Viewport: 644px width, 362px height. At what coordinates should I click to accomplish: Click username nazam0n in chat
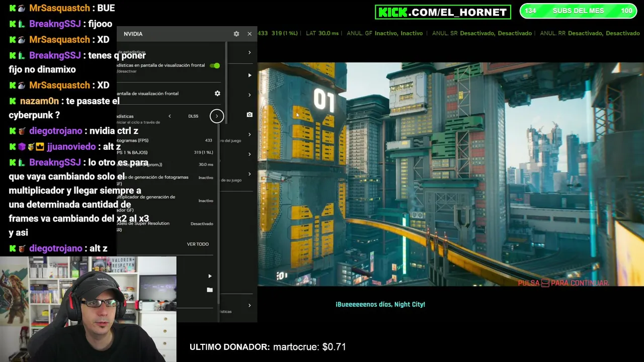pos(39,101)
